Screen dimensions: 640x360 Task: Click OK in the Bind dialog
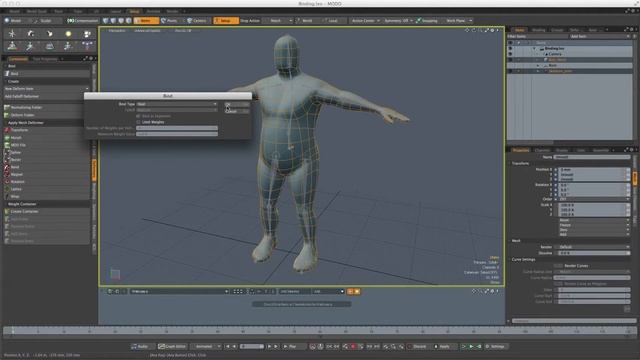[237, 104]
